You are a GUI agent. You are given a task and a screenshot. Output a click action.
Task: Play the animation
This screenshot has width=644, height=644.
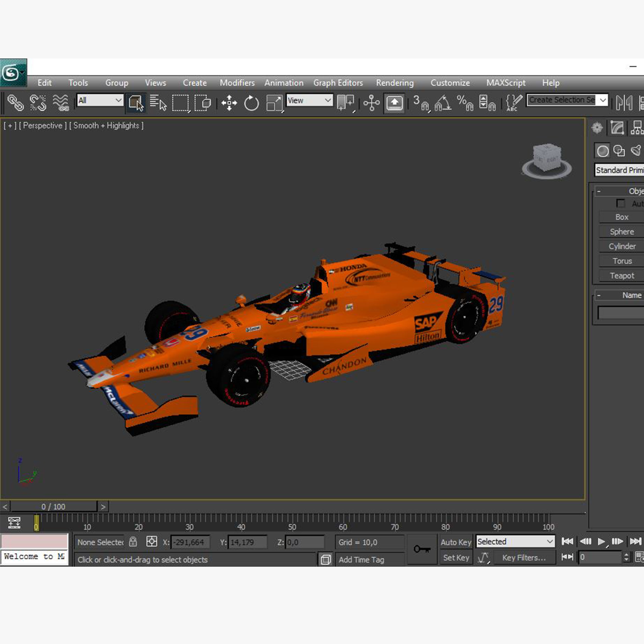click(601, 541)
